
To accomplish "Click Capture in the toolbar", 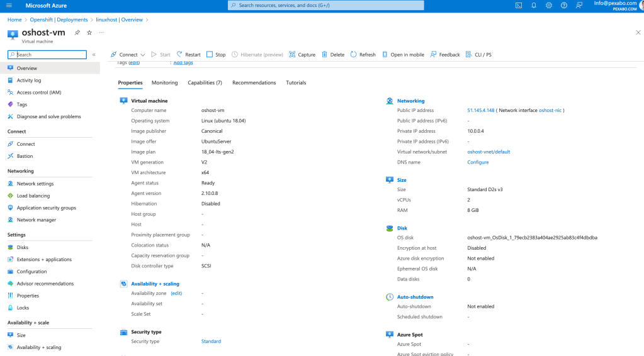I will click(x=302, y=55).
